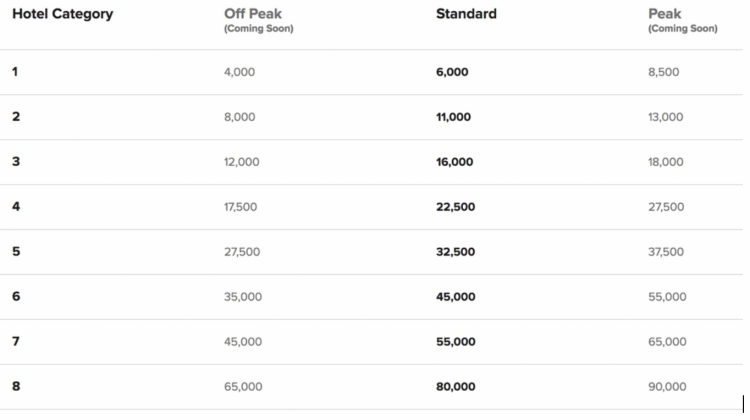Select the 13,000 Peak points cell
This screenshot has height=420, width=750.
pos(666,117)
